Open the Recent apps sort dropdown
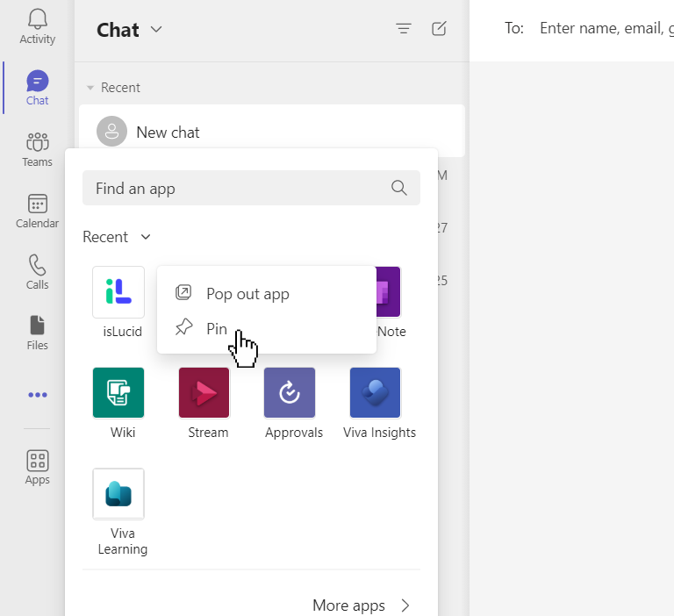Screen dimensions: 674x616 click(x=117, y=237)
